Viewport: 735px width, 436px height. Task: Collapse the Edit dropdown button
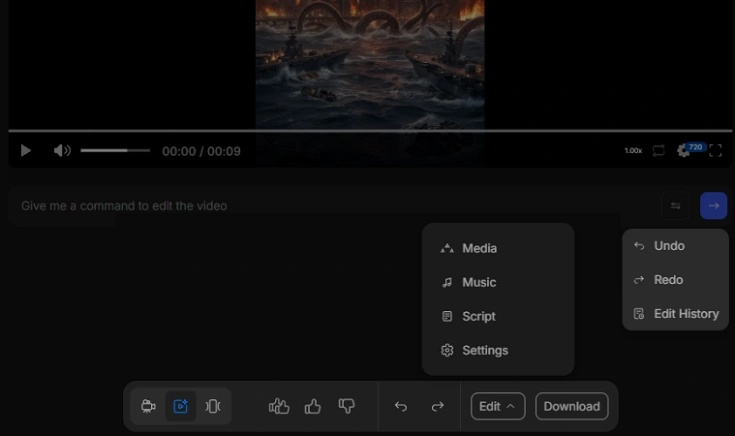[498, 406]
